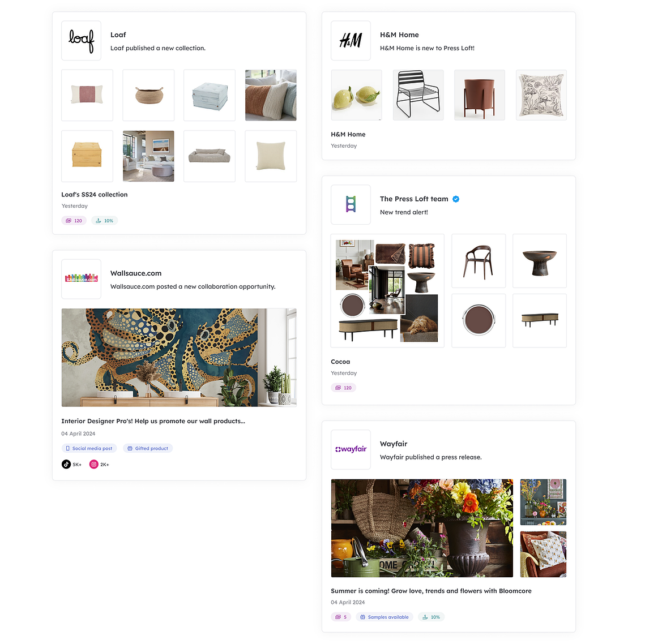The image size is (645, 644).
Task: Click the Loaf 120 images badge
Action: coord(74,221)
